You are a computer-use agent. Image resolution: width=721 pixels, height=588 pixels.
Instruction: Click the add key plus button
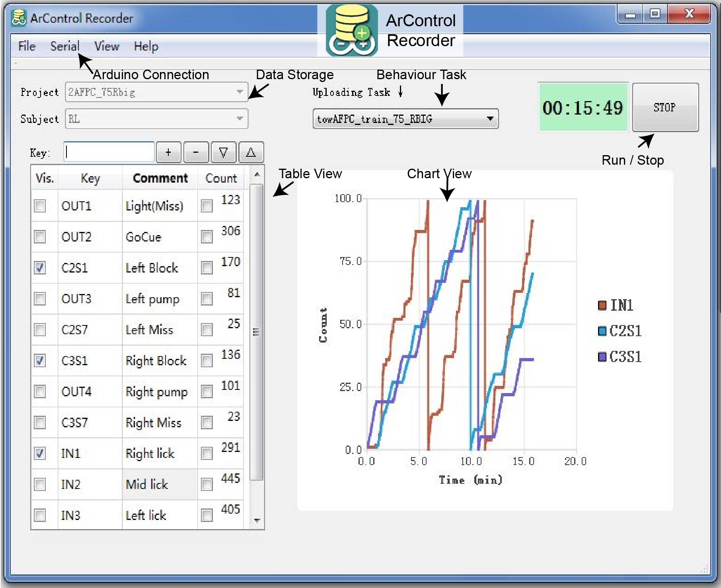168,152
